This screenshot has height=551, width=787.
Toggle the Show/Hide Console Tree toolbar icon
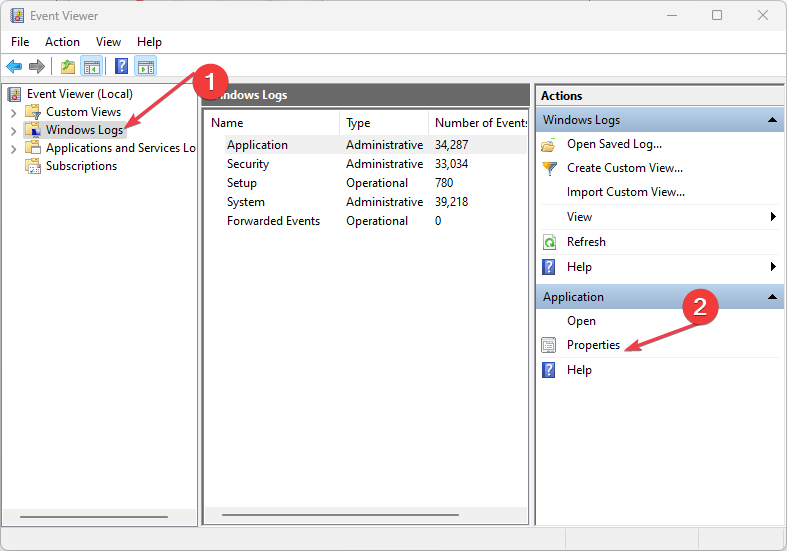(92, 66)
